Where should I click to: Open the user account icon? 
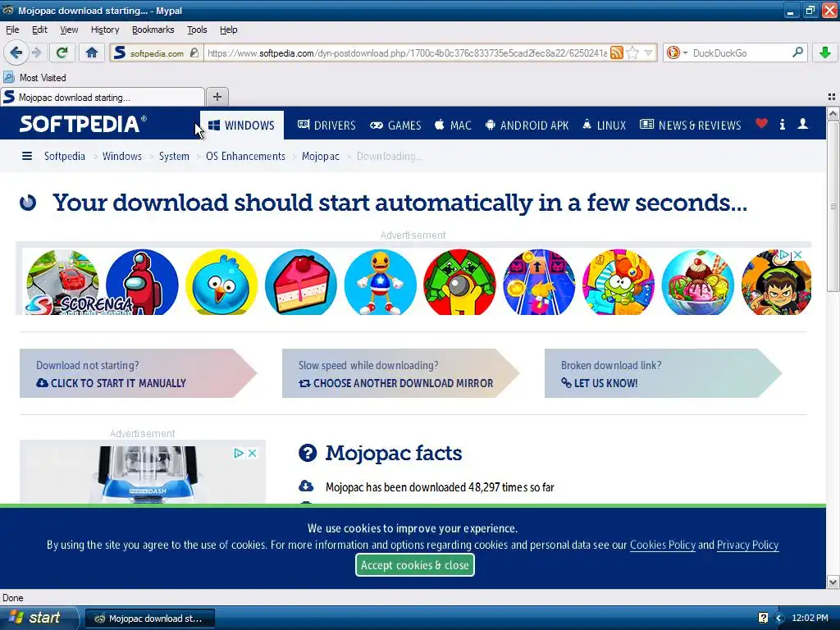pyautogui.click(x=802, y=124)
